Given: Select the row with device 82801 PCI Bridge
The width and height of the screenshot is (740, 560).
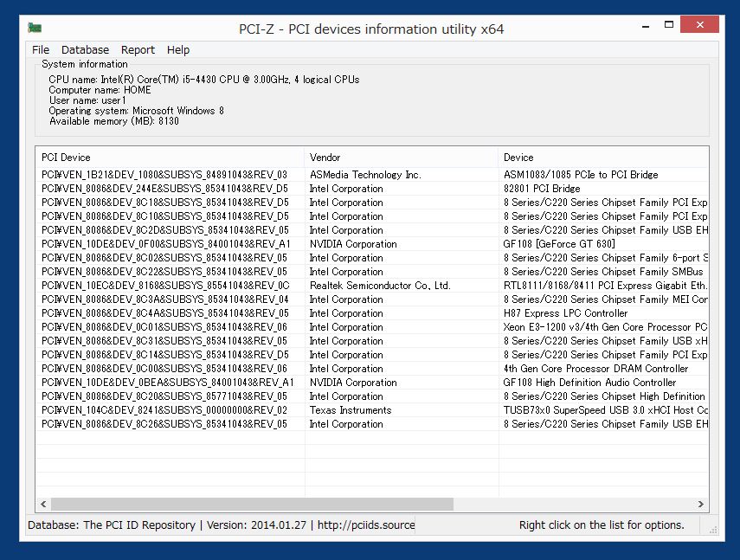Looking at the screenshot, I should [372, 189].
